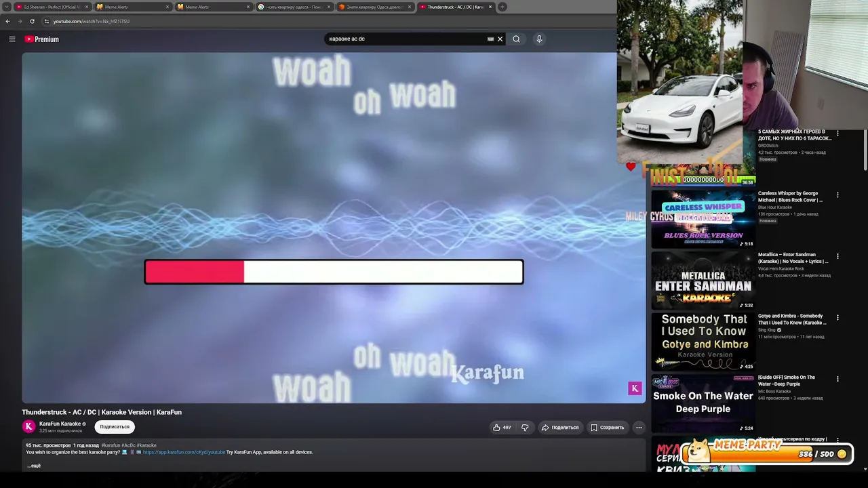This screenshot has width=868, height=488.
Task: Open the Vocal Hero Karaoke Rock channel name
Action: (781, 268)
